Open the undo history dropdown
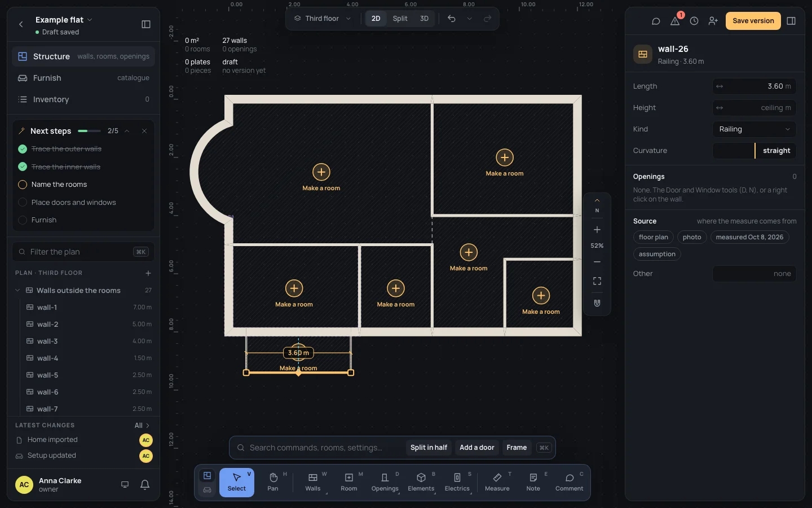 pos(469,19)
